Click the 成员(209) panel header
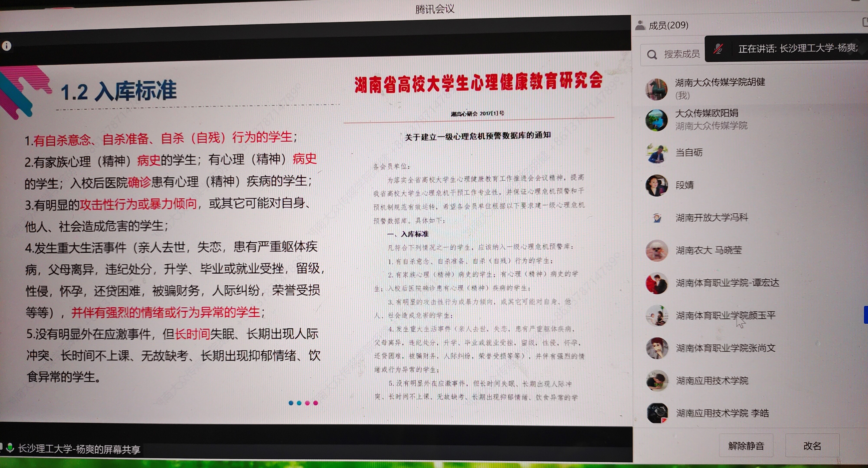Image resolution: width=868 pixels, height=468 pixels. coord(668,25)
